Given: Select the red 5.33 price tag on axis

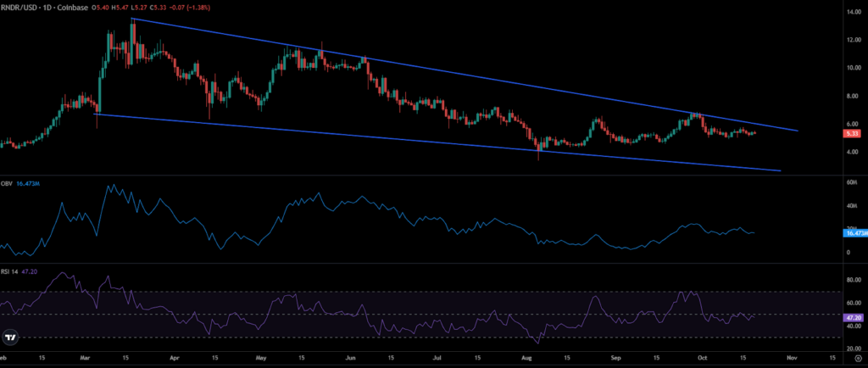Looking at the screenshot, I should pyautogui.click(x=851, y=134).
